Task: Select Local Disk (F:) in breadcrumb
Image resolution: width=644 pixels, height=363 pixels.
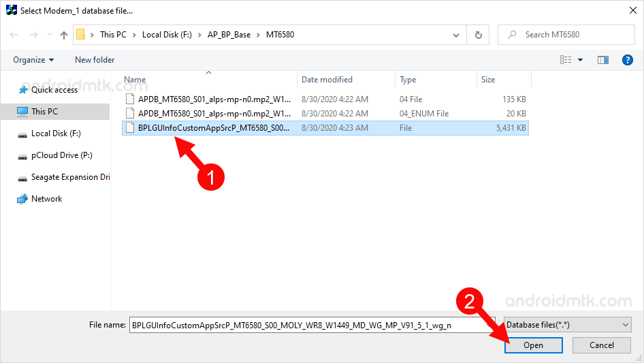Action: click(167, 35)
